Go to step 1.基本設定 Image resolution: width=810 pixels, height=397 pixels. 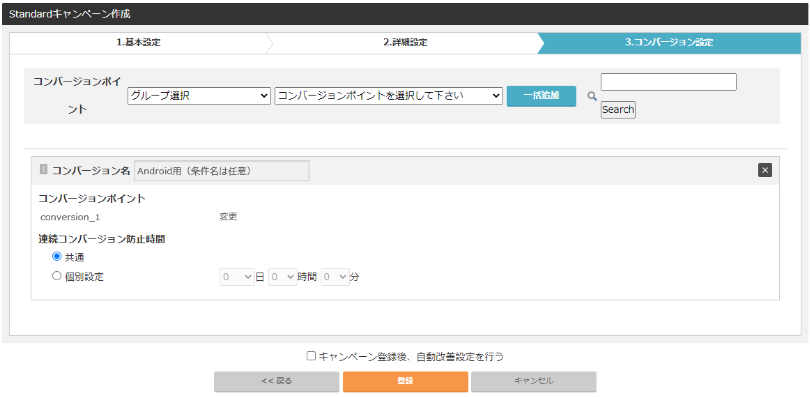(x=138, y=43)
